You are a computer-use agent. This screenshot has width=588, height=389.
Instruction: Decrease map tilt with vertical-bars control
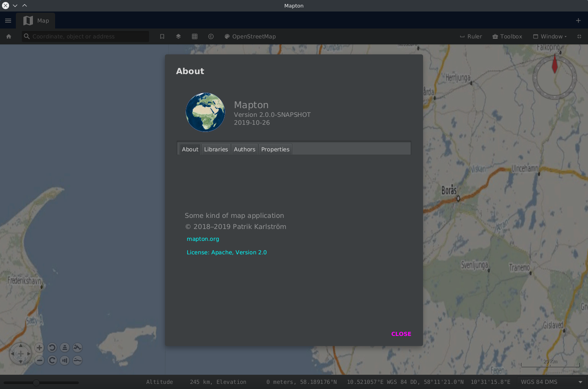[65, 360]
